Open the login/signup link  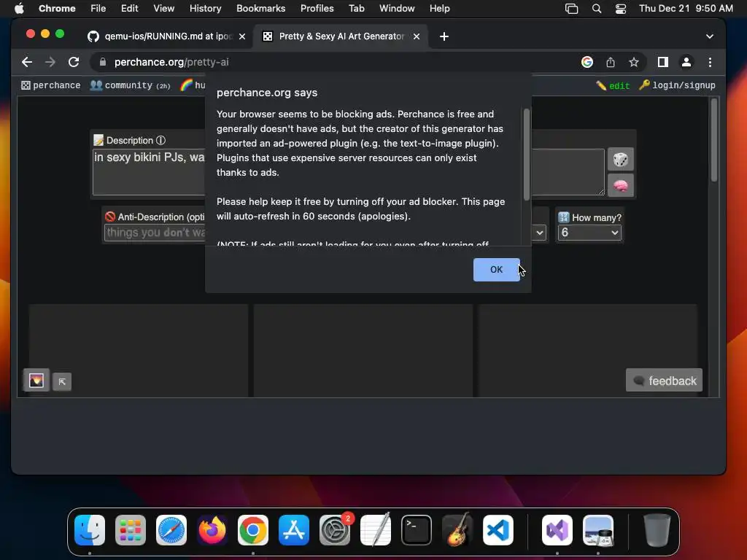tap(677, 86)
